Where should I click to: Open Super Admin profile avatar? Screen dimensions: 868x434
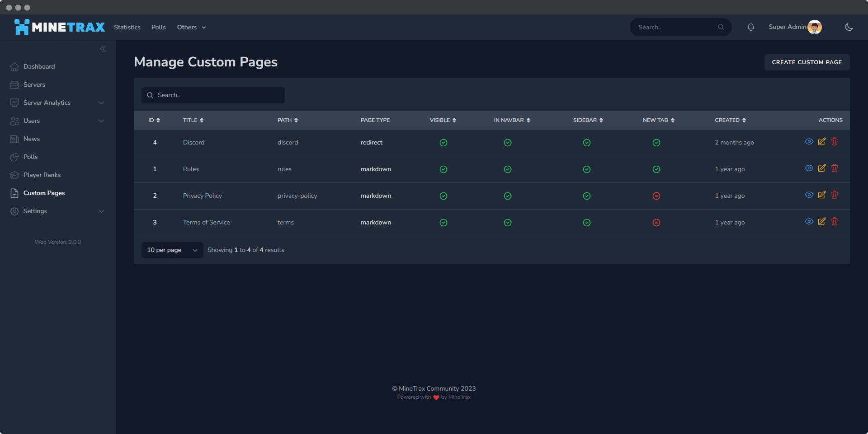click(814, 27)
